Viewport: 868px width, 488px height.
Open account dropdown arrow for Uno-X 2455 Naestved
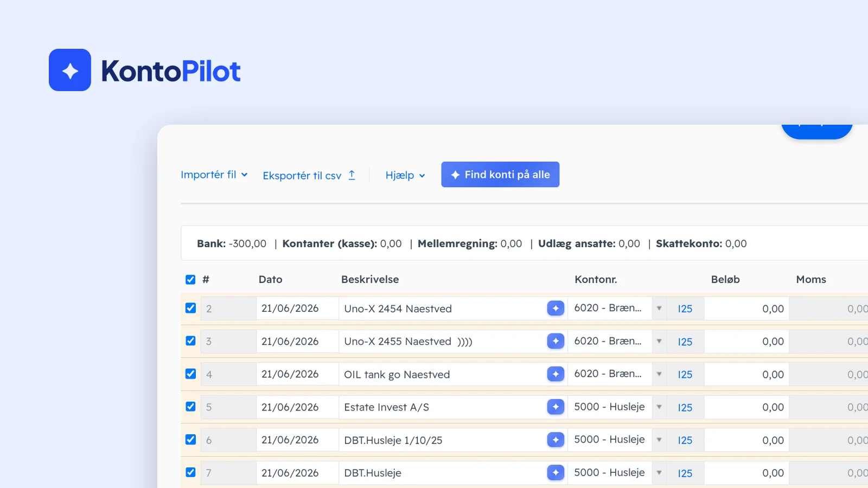point(659,341)
